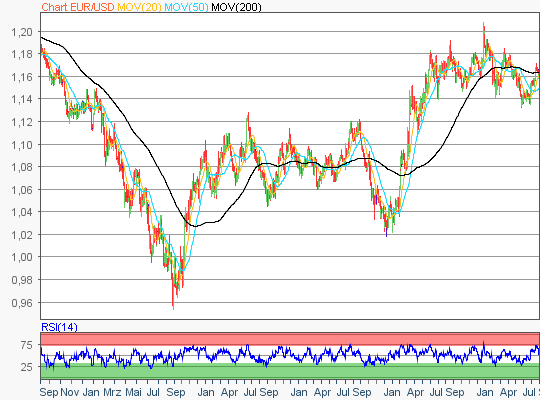This screenshot has height=400, width=540.
Task: Select the MOV(50) legend label
Action: (x=186, y=7)
